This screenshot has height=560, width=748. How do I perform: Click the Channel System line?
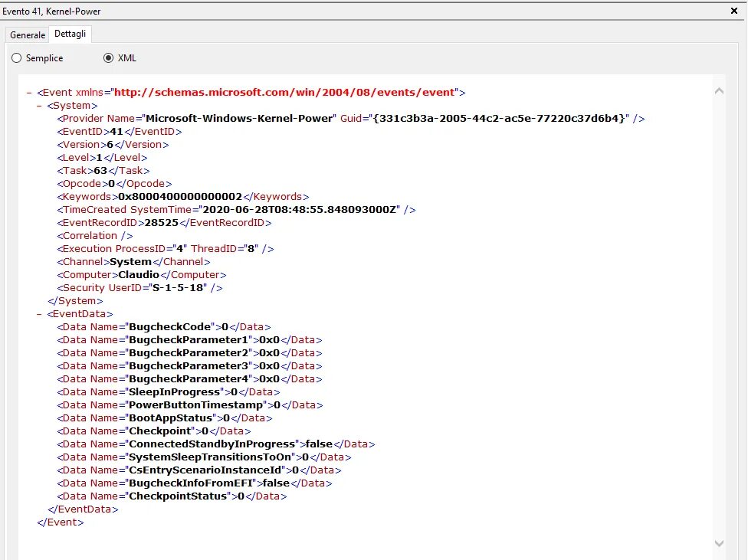(x=133, y=262)
